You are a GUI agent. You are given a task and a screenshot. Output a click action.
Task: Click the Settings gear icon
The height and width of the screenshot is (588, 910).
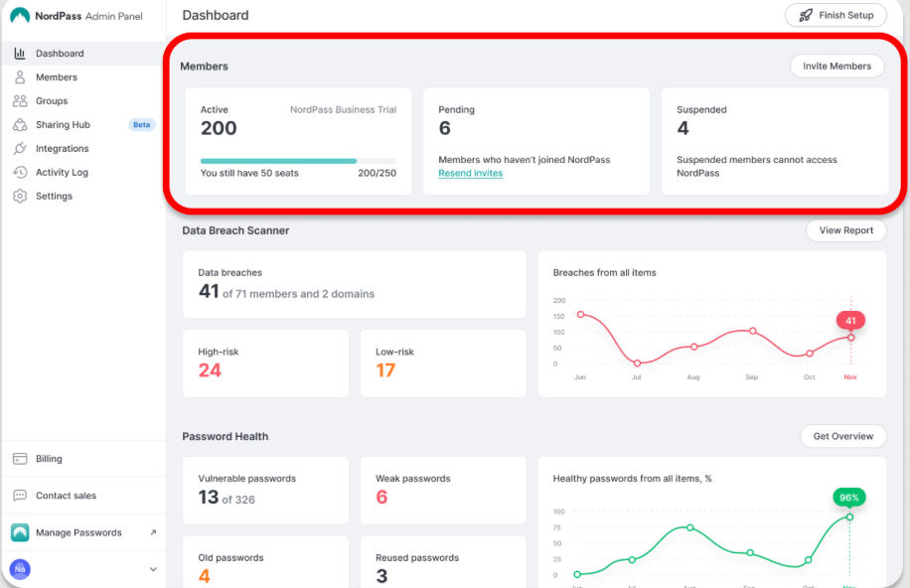pyautogui.click(x=20, y=197)
